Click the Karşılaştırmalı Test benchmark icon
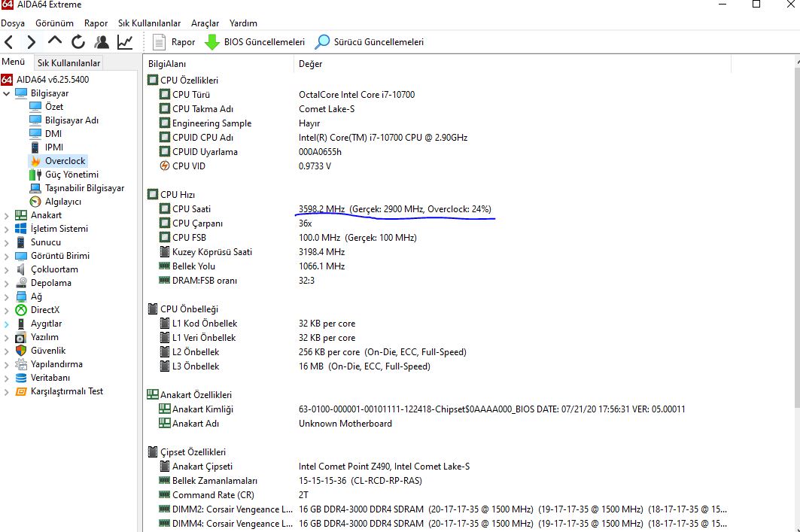800x532 pixels. pyautogui.click(x=21, y=391)
